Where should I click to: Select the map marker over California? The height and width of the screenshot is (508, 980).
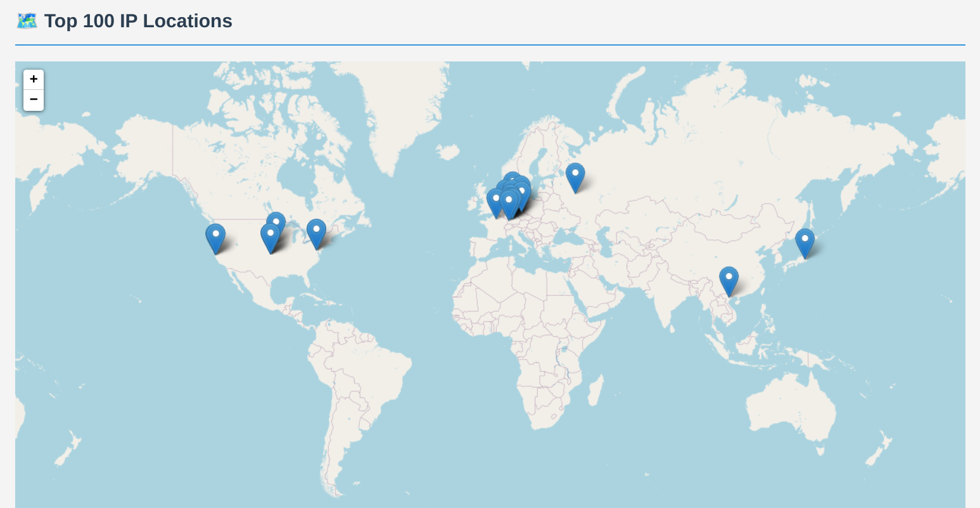215,239
